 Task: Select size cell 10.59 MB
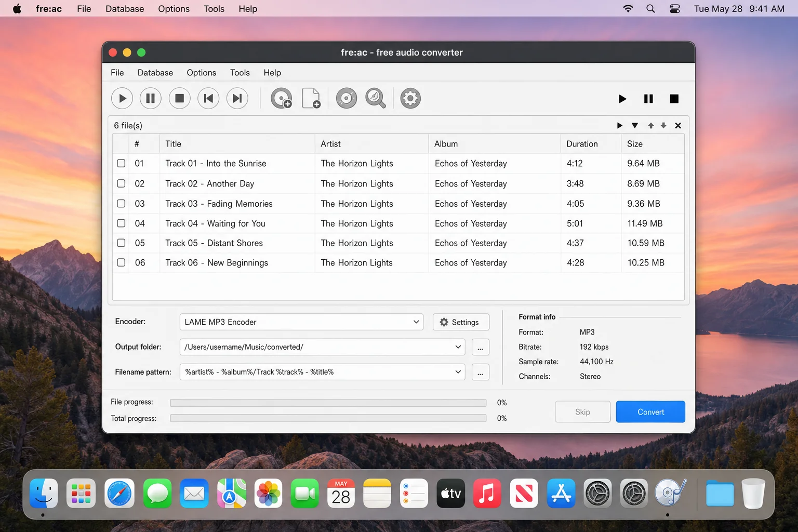click(646, 243)
